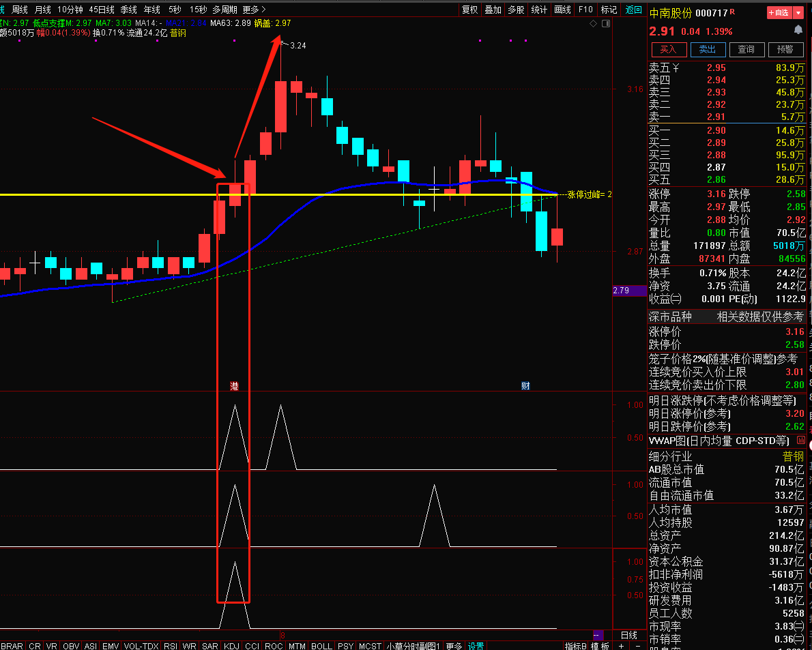The image size is (812, 650).
Task: Click stock name 中南股份 in the header
Action: point(671,12)
